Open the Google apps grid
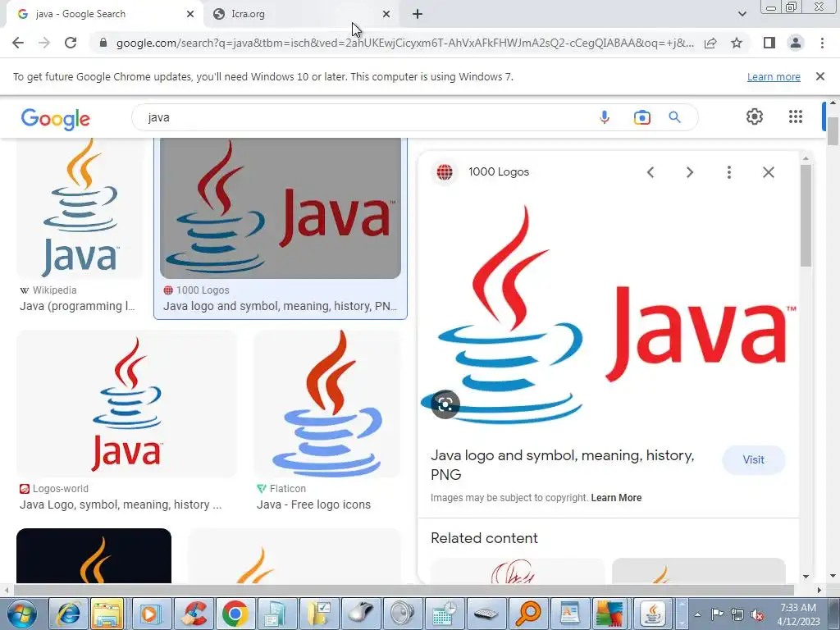The height and width of the screenshot is (630, 840). pyautogui.click(x=796, y=116)
